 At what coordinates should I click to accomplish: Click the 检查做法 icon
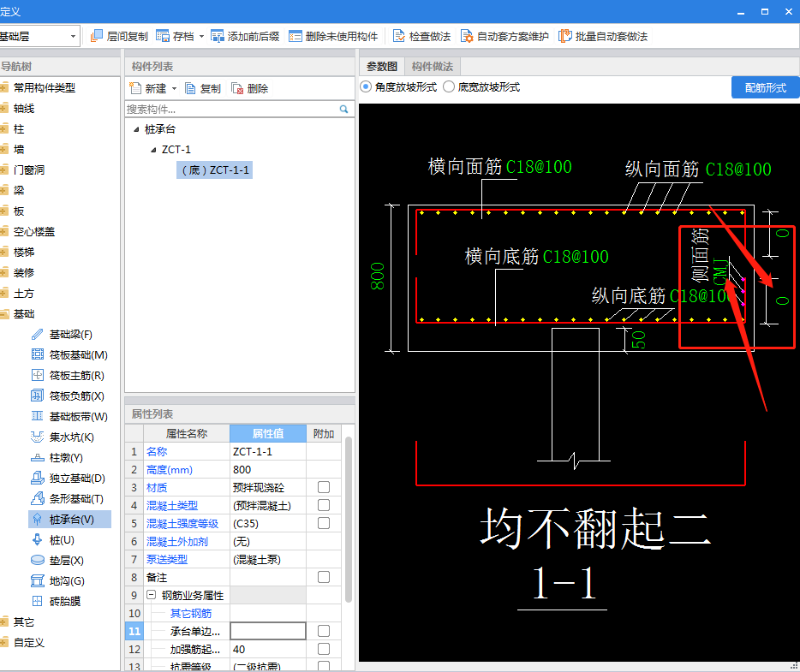point(398,36)
